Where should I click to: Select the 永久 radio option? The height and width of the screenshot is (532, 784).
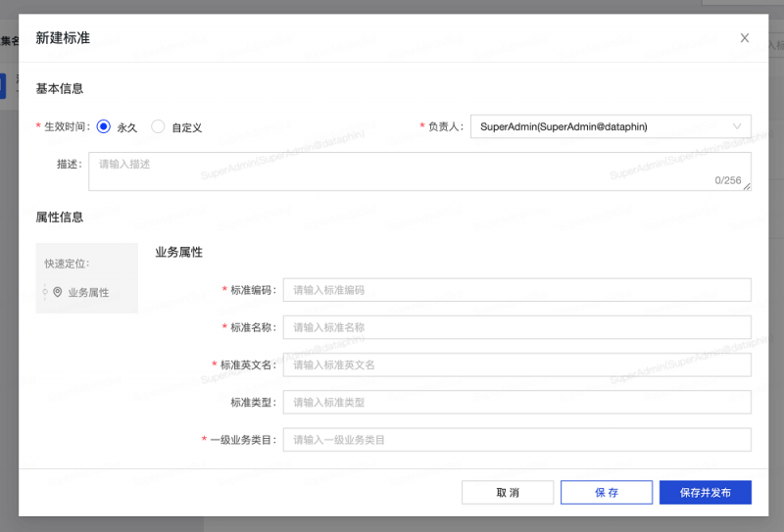point(103,126)
